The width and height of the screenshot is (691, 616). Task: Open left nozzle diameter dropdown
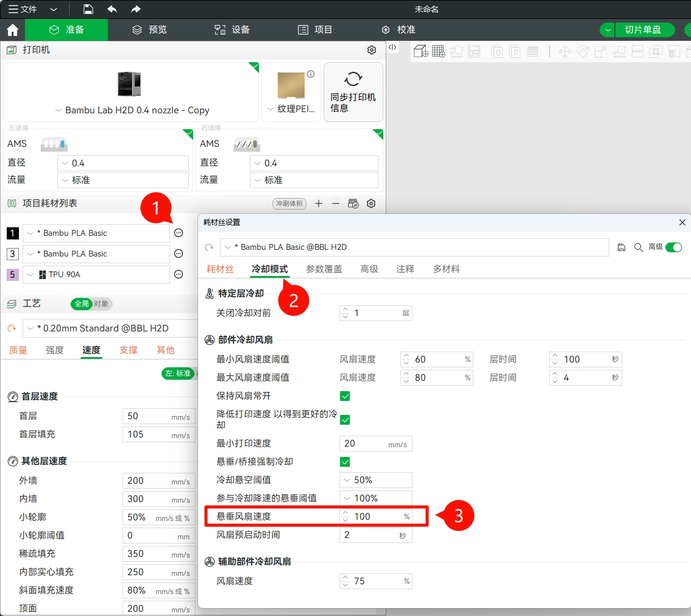click(123, 163)
